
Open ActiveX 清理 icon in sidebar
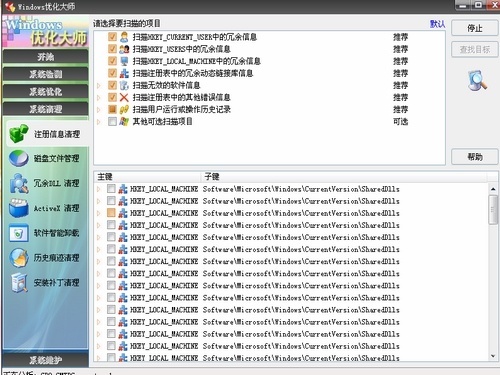point(18,208)
